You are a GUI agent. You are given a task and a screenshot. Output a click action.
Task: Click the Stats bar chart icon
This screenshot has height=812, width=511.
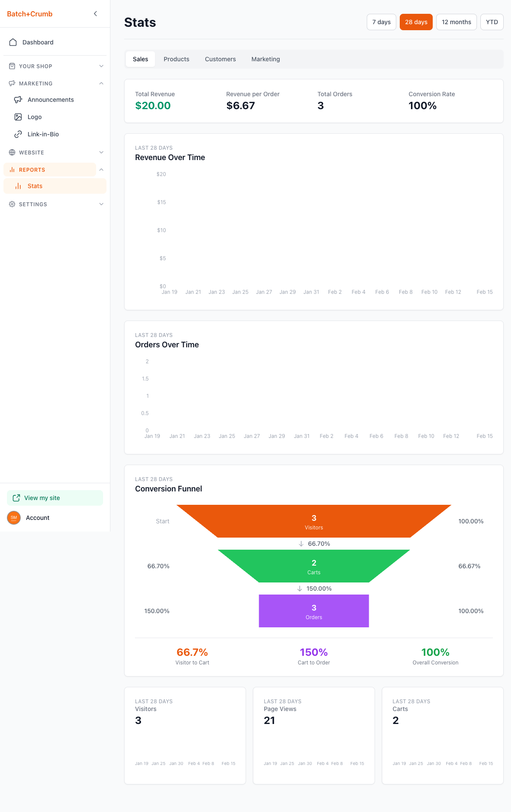[x=18, y=186]
